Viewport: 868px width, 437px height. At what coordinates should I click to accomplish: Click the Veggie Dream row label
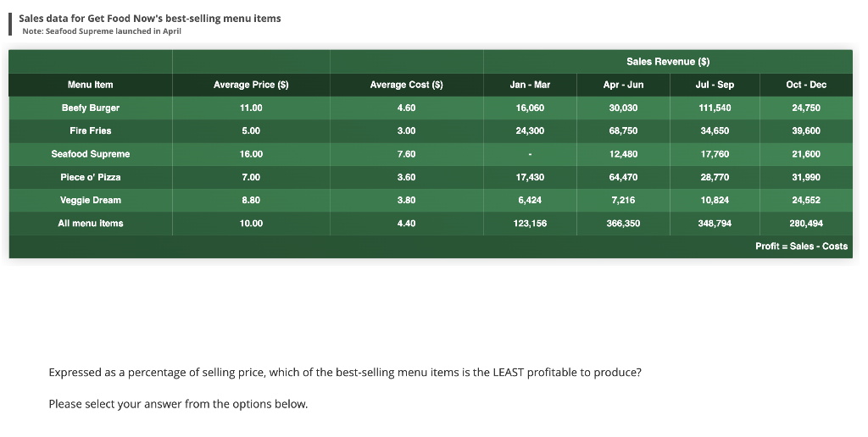(91, 200)
